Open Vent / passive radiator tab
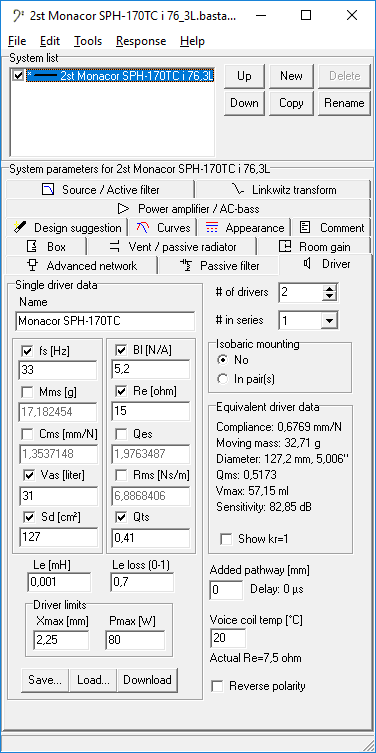Viewport: 376px width, 753px height. [172, 247]
